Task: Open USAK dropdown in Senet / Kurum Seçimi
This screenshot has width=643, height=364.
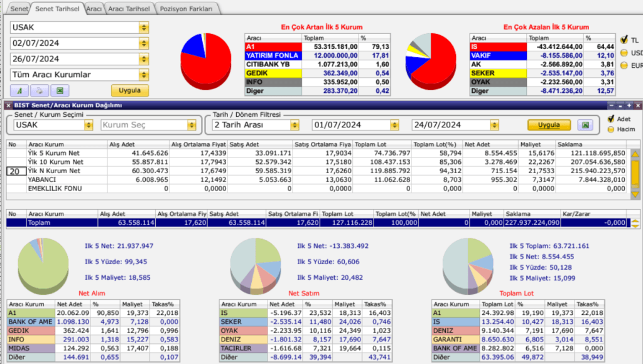Action: pos(89,125)
